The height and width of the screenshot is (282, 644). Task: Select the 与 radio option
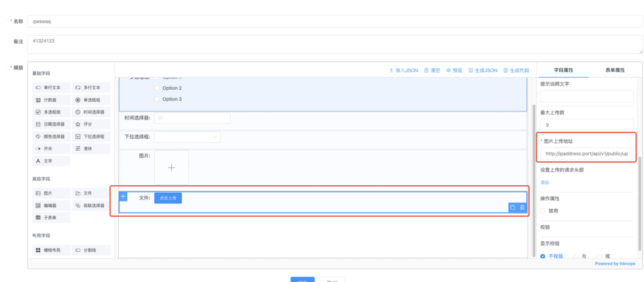click(576, 256)
